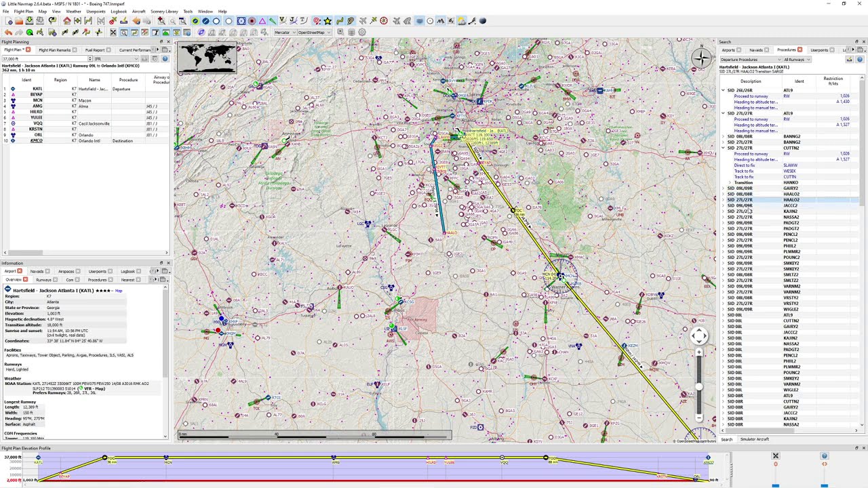Click the Procedure column header in flight plan

(x=128, y=80)
